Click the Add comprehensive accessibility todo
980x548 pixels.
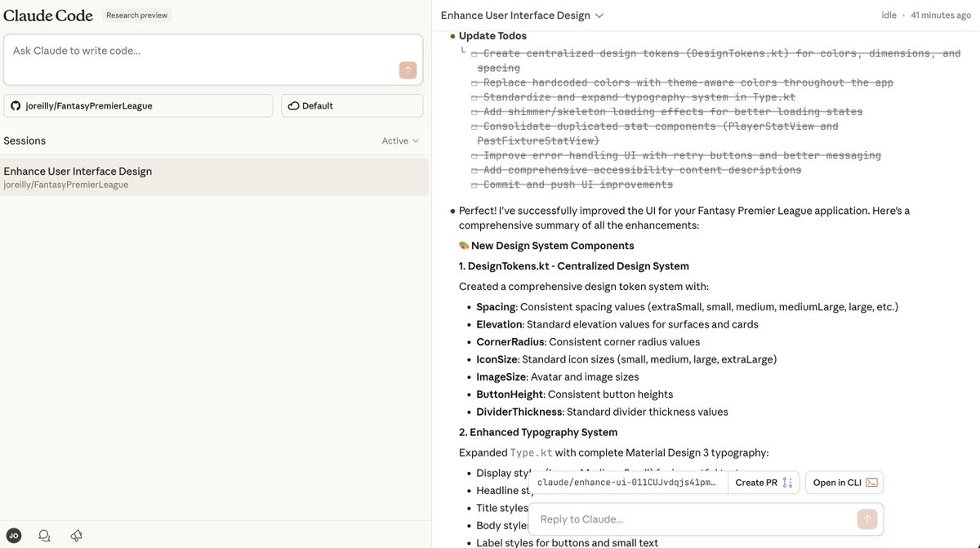(x=636, y=170)
